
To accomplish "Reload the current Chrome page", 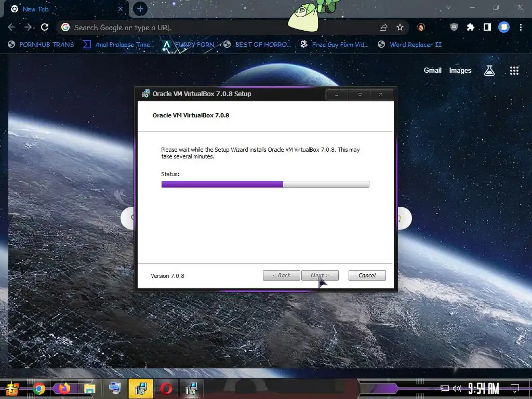I will [x=45, y=28].
